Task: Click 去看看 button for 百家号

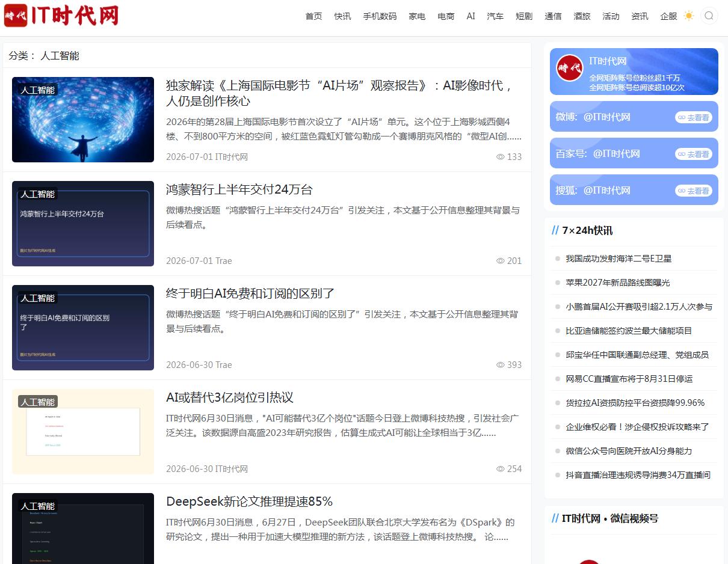Action: coord(694,154)
